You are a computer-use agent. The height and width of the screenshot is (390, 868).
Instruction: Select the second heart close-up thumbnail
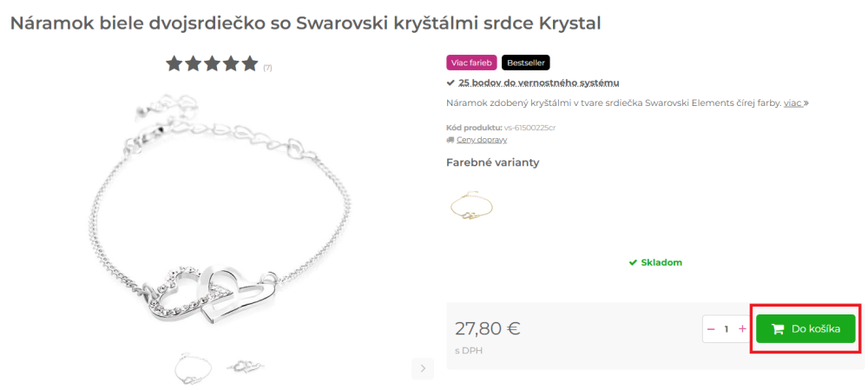tap(246, 367)
